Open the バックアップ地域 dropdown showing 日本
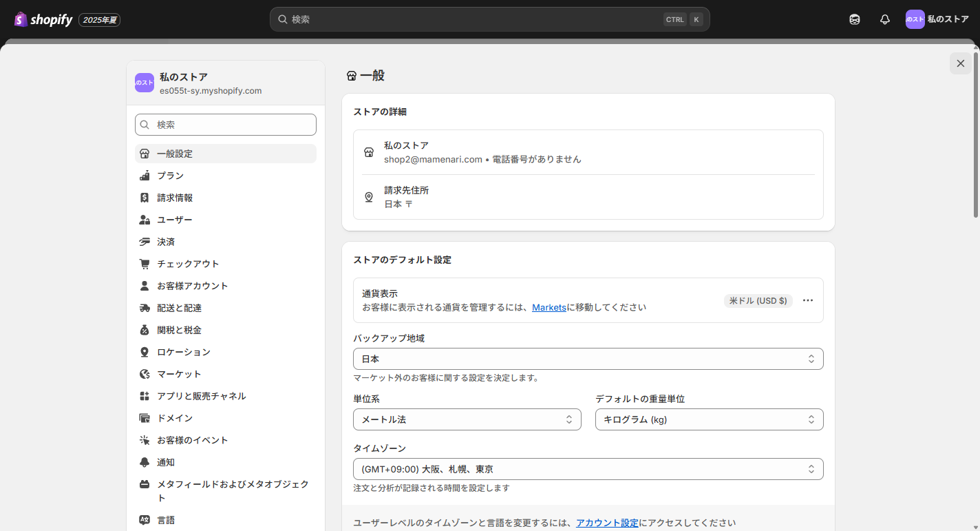The width and height of the screenshot is (980, 531). 588,359
